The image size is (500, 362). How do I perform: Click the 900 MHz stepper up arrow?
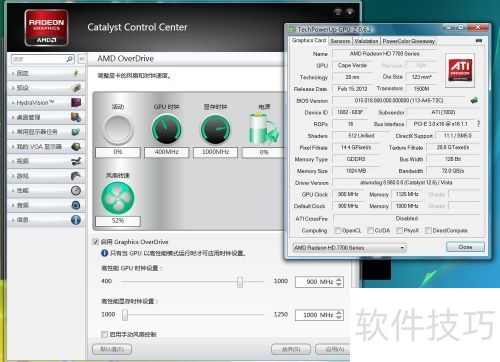click(339, 279)
